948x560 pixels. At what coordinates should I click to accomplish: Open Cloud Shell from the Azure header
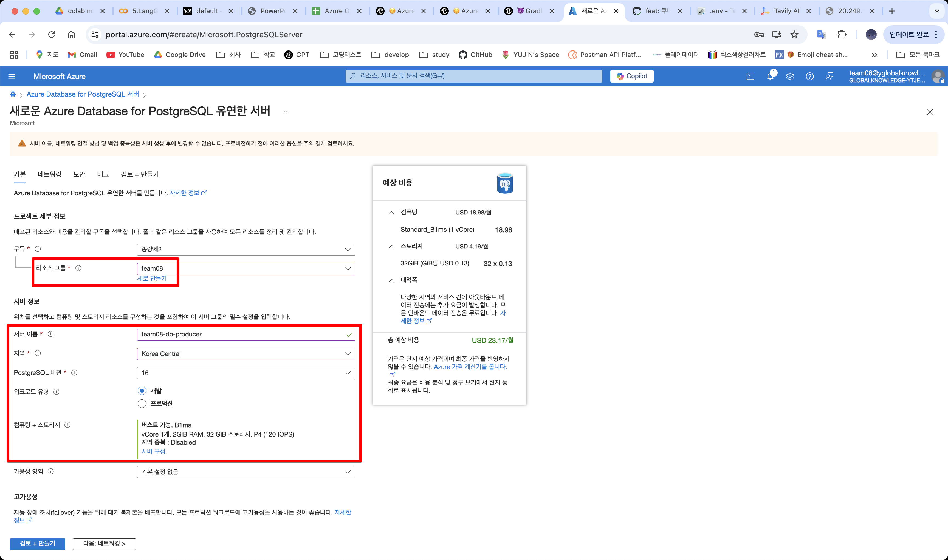pyautogui.click(x=751, y=77)
